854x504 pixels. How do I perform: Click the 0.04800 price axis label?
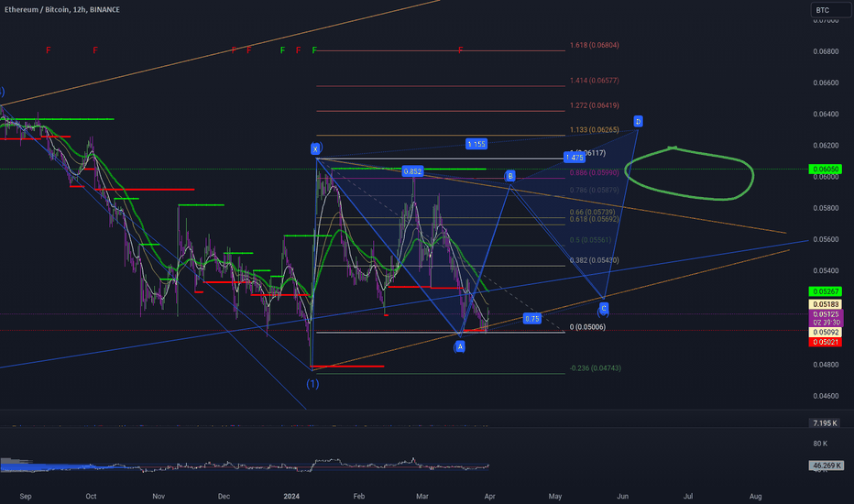pos(826,365)
